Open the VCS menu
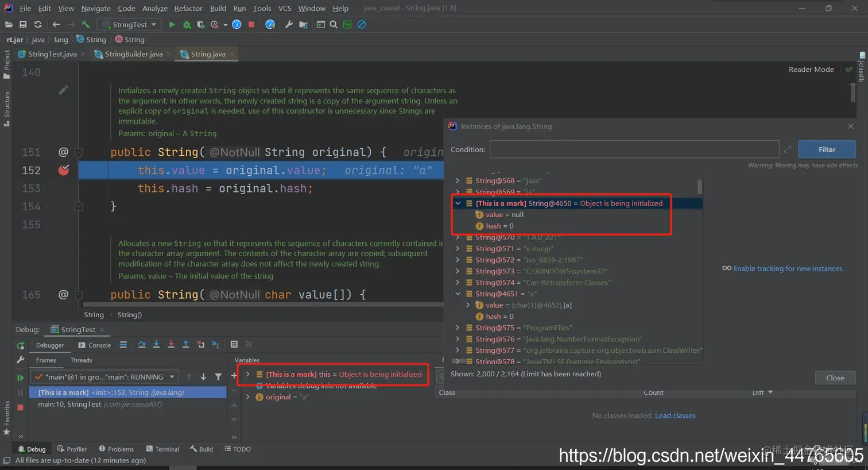Image resolution: width=868 pixels, height=470 pixels. click(285, 8)
